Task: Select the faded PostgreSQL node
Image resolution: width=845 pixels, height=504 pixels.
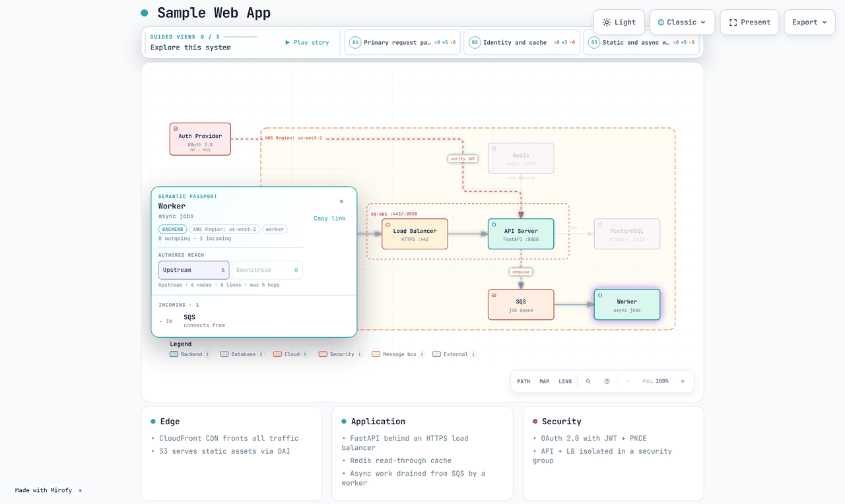Action: 627,234
